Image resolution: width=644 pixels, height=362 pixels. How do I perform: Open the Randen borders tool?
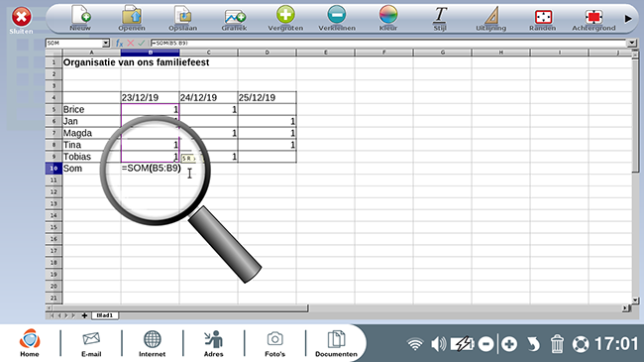tap(543, 18)
